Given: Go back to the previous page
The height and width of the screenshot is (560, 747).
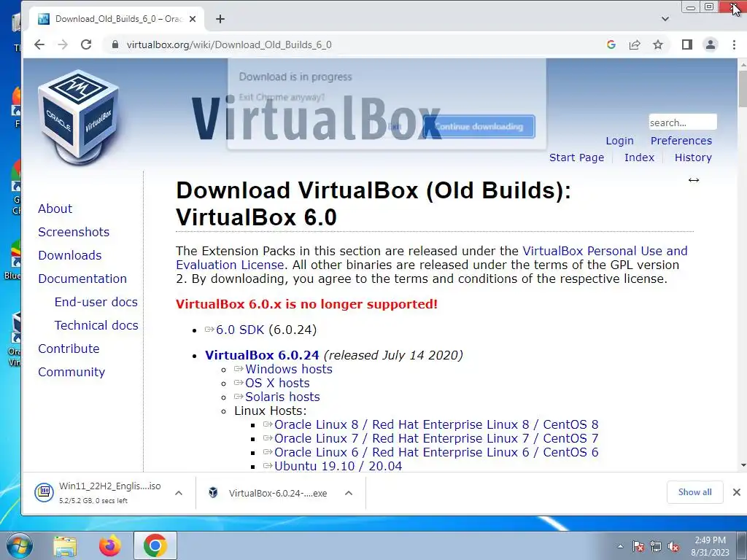Looking at the screenshot, I should point(39,44).
